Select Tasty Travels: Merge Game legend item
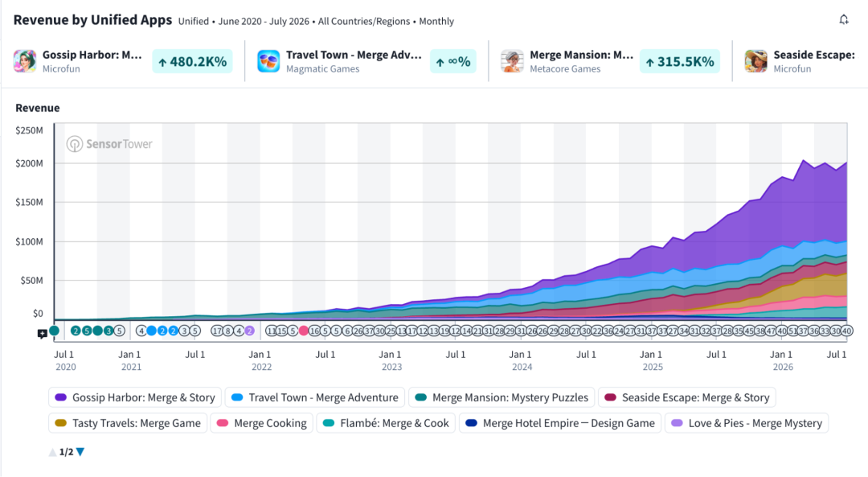The image size is (868, 477). click(x=128, y=423)
